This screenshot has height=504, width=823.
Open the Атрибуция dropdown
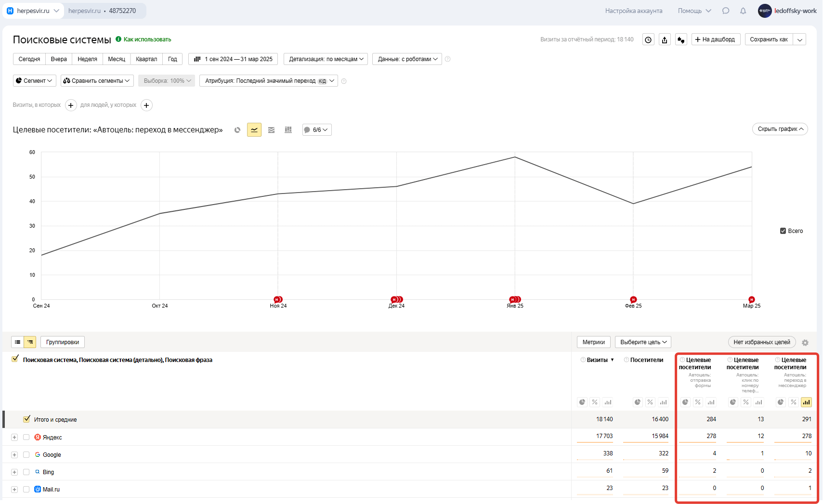[269, 81]
